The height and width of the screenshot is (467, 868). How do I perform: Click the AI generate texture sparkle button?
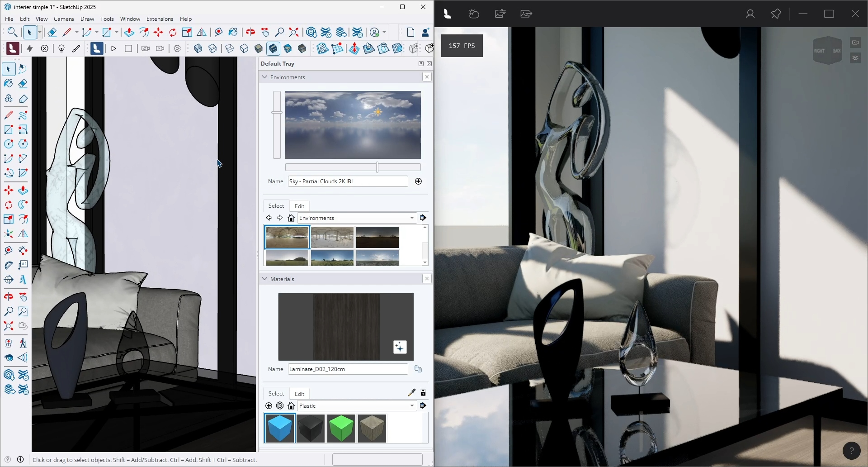pos(400,347)
